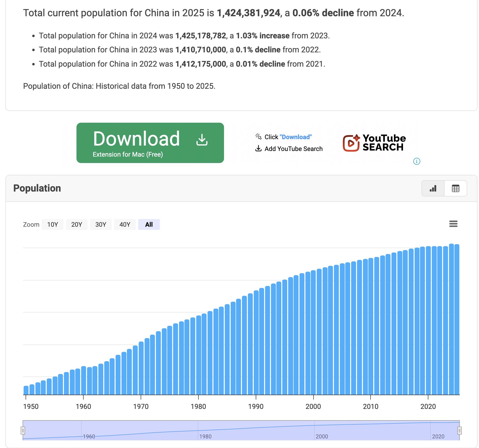Click the small download icon beside Add YouTube Search
479x448 pixels.
click(258, 149)
